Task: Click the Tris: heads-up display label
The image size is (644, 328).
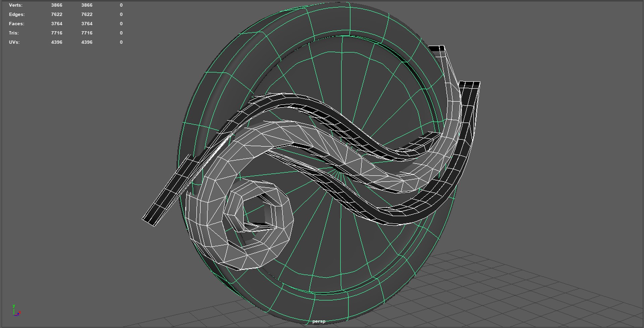Action: coord(14,33)
